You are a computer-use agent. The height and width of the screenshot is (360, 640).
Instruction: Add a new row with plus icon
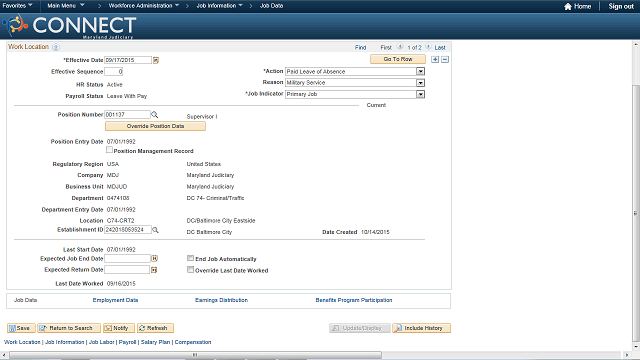(435, 60)
